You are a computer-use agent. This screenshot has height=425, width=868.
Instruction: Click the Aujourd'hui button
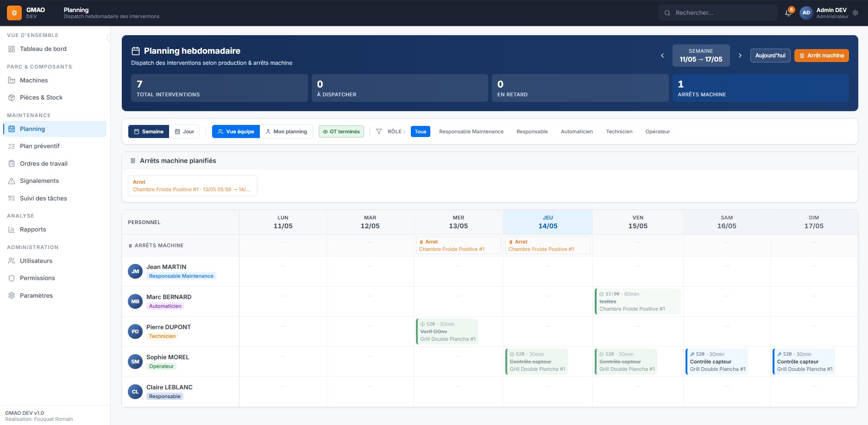[x=770, y=56]
